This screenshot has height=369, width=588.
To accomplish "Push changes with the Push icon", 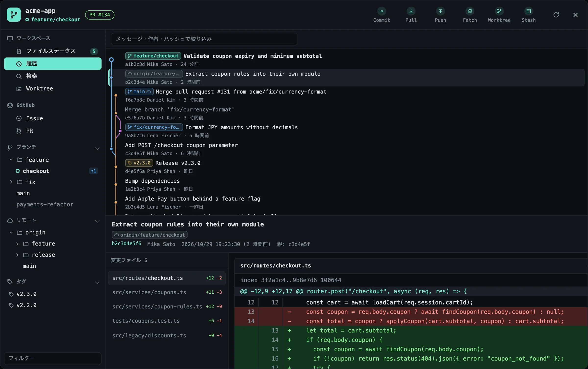I will (440, 11).
